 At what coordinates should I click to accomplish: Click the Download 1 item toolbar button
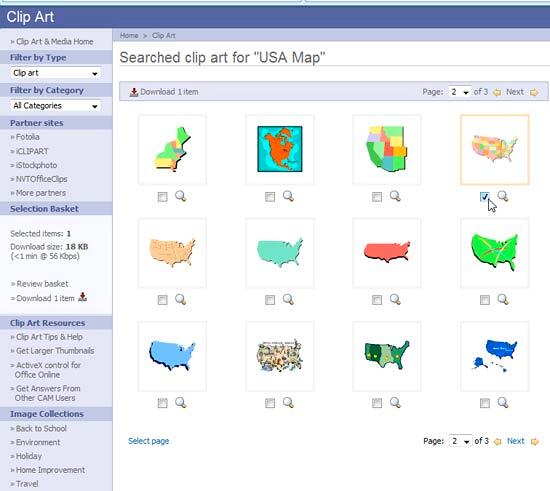164,92
